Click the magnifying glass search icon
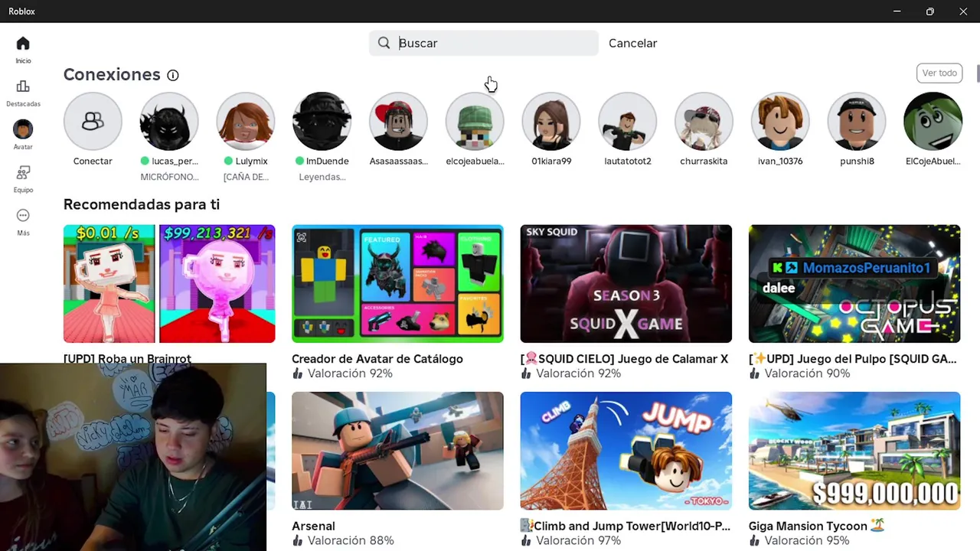 [x=384, y=44]
